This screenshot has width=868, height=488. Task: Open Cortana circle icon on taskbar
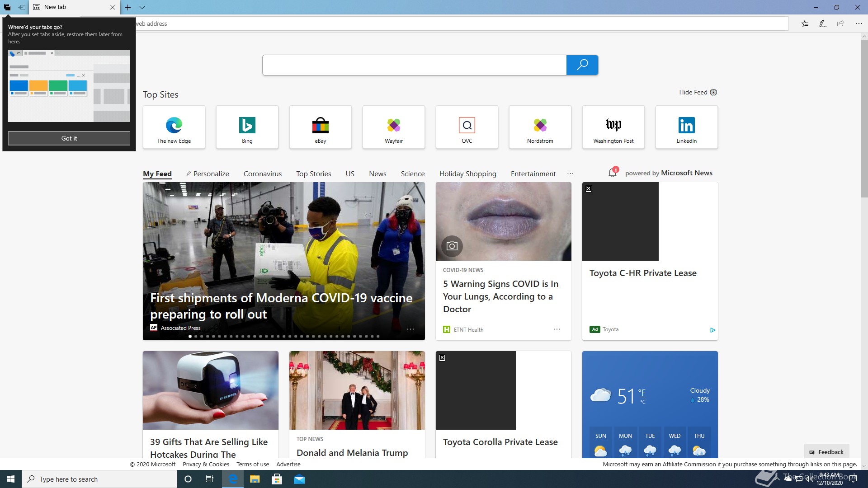click(x=188, y=479)
